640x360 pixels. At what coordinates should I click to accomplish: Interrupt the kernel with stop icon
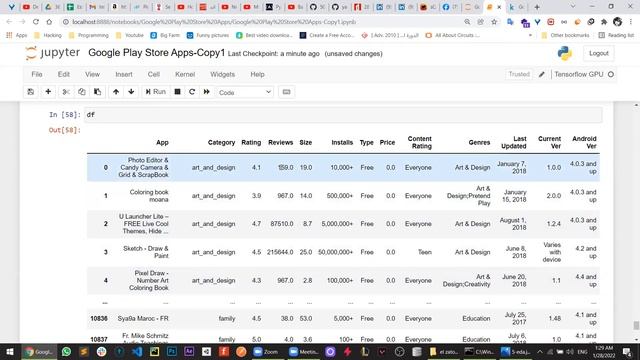(177, 92)
